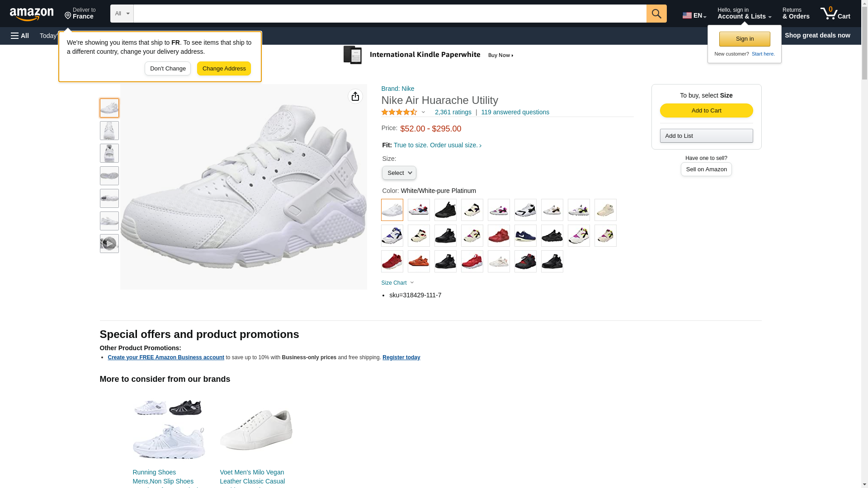Open Account & Lists menu
The height and width of the screenshot is (488, 868).
coord(744,14)
